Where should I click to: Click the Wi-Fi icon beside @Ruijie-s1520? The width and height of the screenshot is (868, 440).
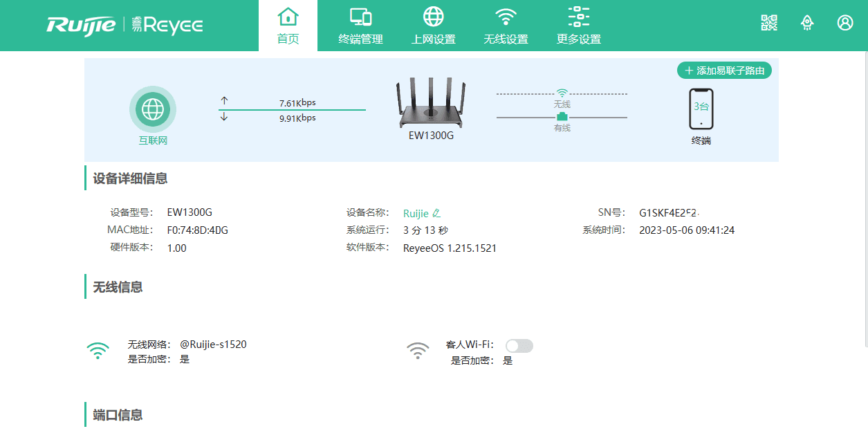[98, 350]
